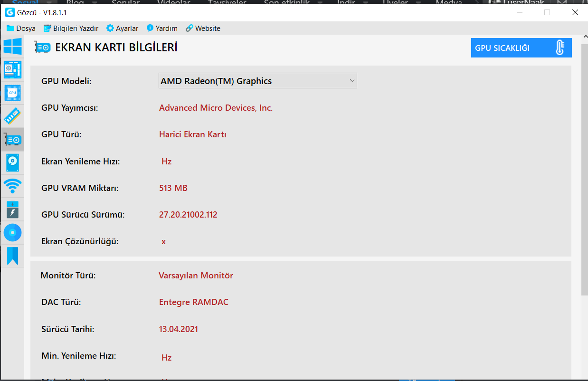Click the 'DAC Türü:' label
The height and width of the screenshot is (381, 588).
tap(61, 302)
